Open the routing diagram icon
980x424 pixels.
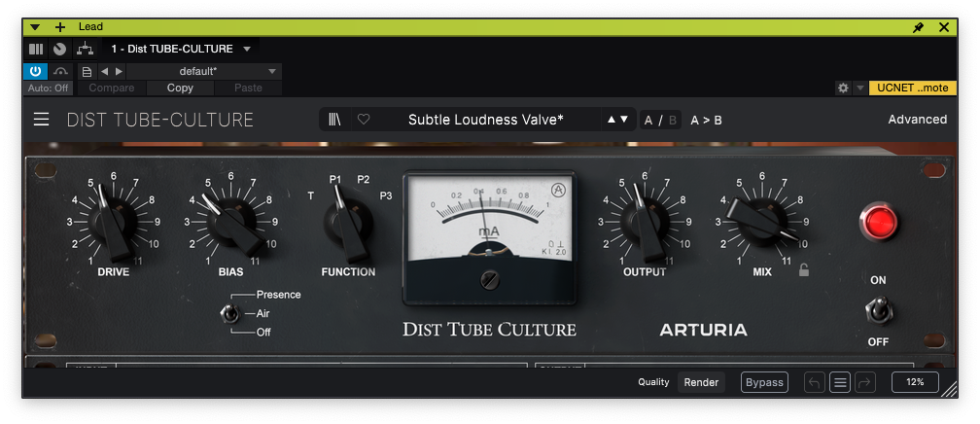[x=84, y=49]
